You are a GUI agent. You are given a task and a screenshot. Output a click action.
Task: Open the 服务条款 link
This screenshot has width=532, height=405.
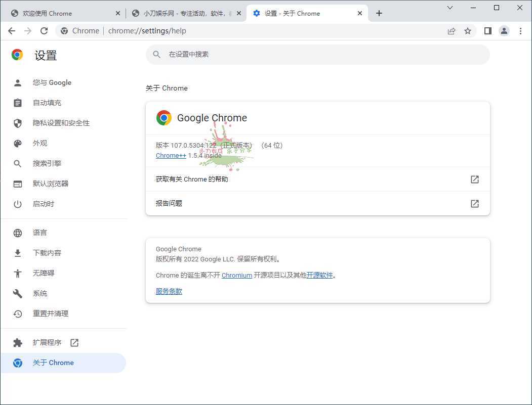coord(169,292)
